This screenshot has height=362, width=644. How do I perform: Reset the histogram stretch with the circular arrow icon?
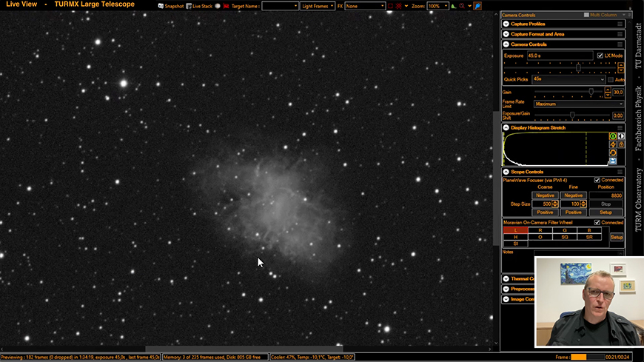pyautogui.click(x=613, y=152)
